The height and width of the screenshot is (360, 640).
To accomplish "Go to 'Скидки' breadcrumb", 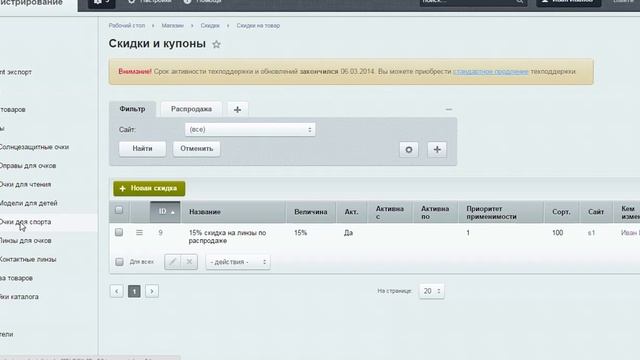I will (x=210, y=25).
